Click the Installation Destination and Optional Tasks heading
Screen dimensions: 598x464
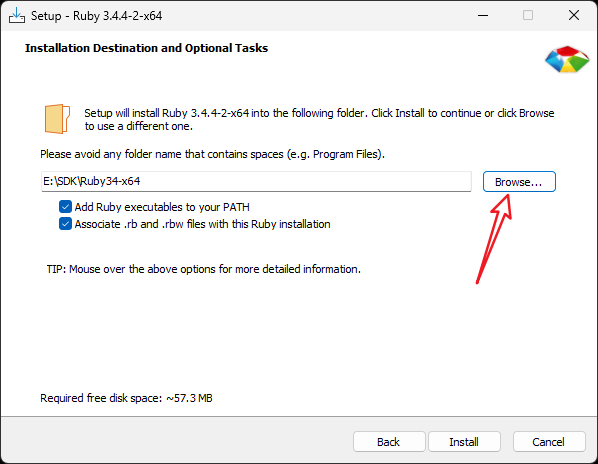click(146, 48)
